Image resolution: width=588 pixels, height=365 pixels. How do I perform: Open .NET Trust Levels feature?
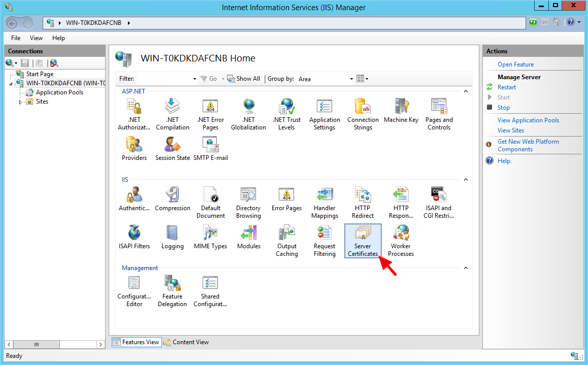point(286,114)
